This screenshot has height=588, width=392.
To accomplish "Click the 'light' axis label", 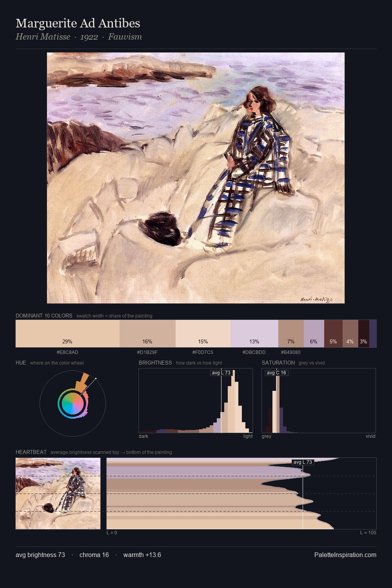I will click(x=248, y=436).
